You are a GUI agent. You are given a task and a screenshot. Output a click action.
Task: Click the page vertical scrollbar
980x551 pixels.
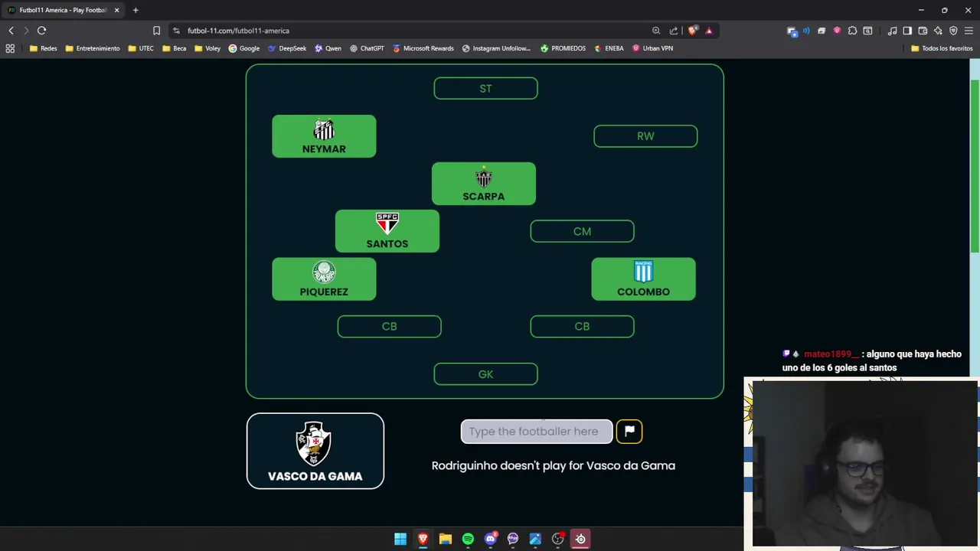pyautogui.click(x=975, y=165)
